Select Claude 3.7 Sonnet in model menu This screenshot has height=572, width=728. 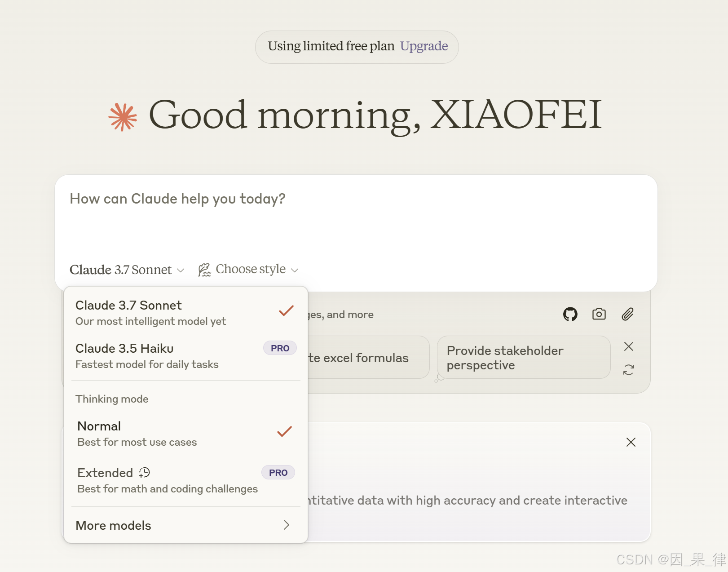(185, 313)
